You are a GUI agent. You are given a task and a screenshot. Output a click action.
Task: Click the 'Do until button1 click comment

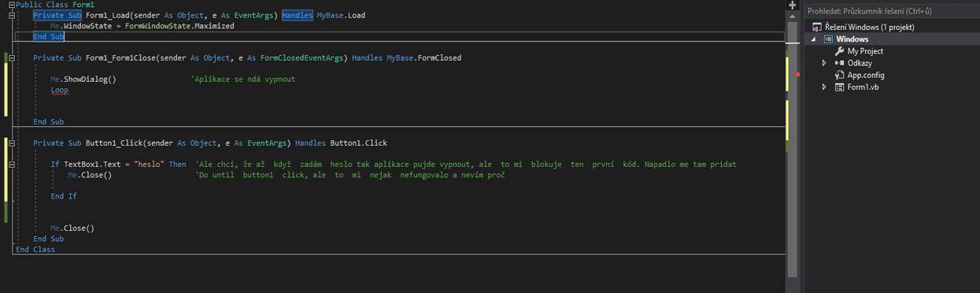pos(350,175)
